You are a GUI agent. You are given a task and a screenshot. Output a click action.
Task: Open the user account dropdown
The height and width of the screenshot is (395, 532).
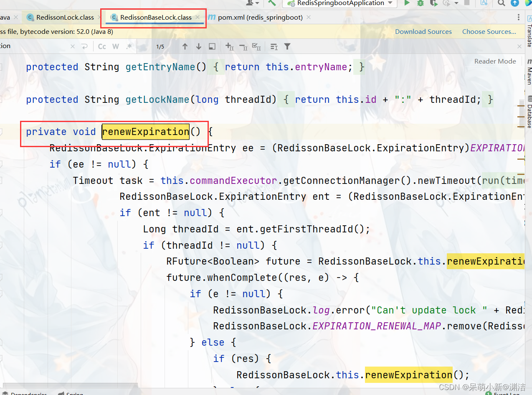[x=253, y=3]
